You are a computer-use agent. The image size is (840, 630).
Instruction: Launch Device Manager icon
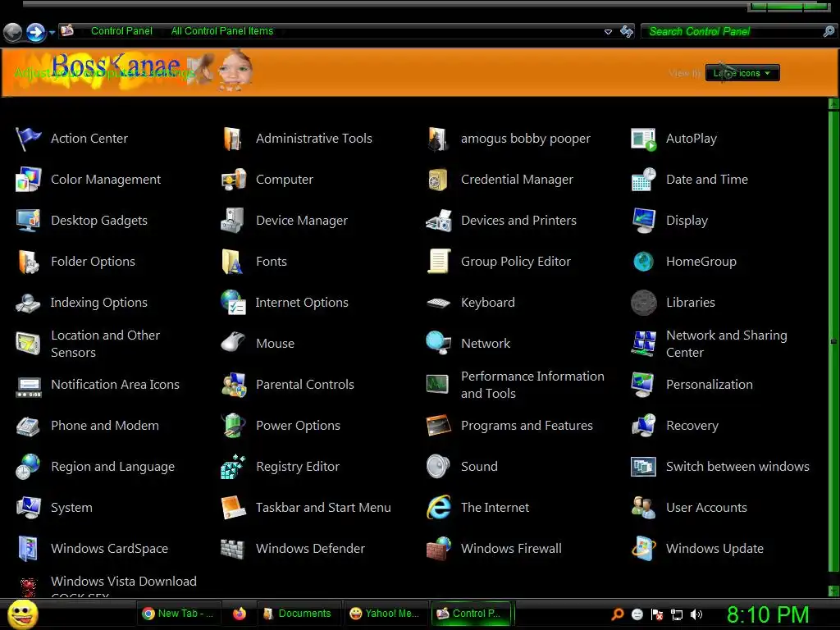(x=232, y=221)
